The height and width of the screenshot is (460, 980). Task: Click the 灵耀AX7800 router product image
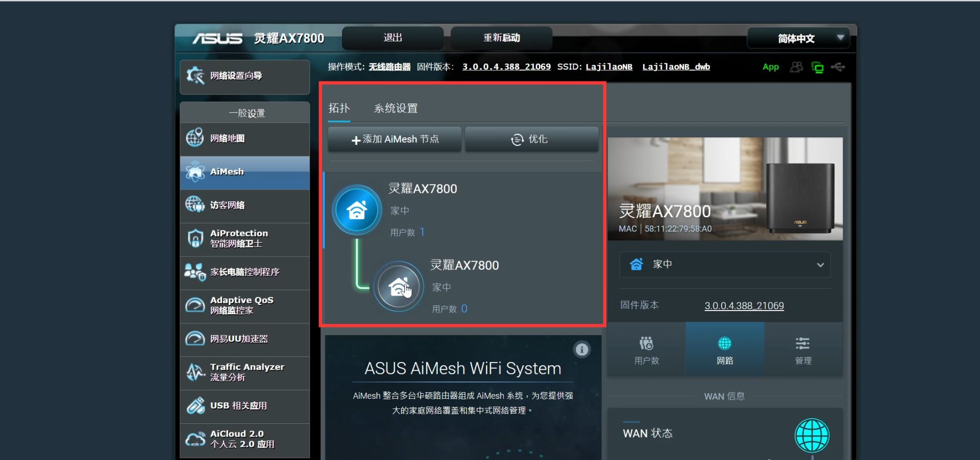800,197
